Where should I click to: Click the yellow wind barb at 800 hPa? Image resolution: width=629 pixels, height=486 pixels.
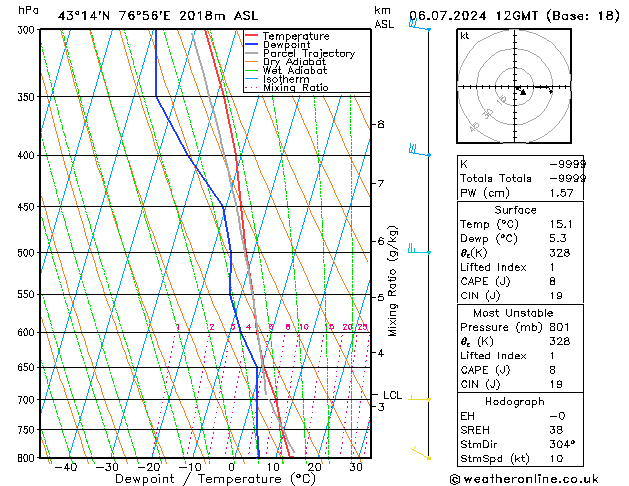[421, 453]
